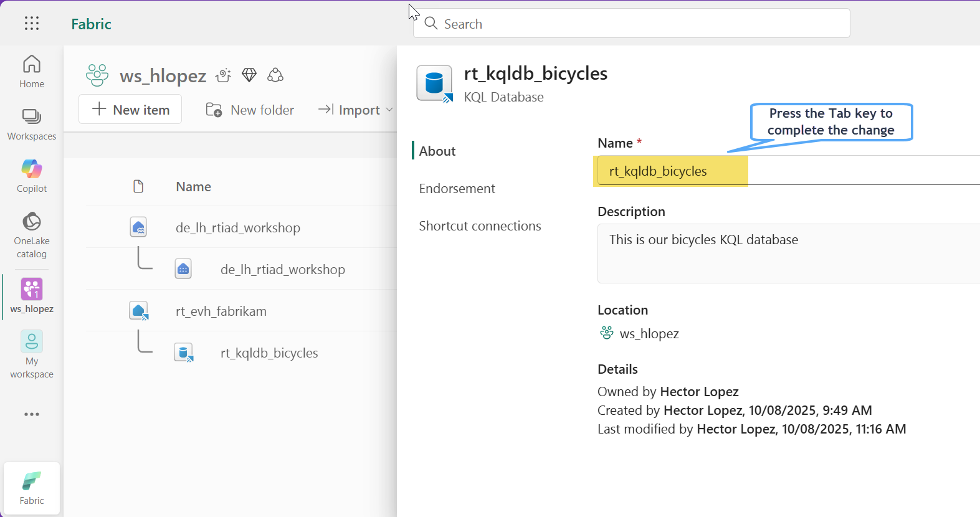This screenshot has height=517, width=980.
Task: Edit the Description text box
Action: [x=785, y=253]
